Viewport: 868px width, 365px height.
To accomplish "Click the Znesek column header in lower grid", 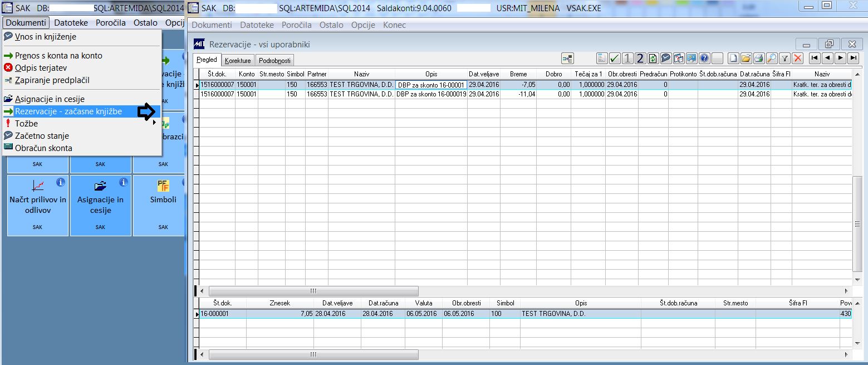I will [x=280, y=303].
